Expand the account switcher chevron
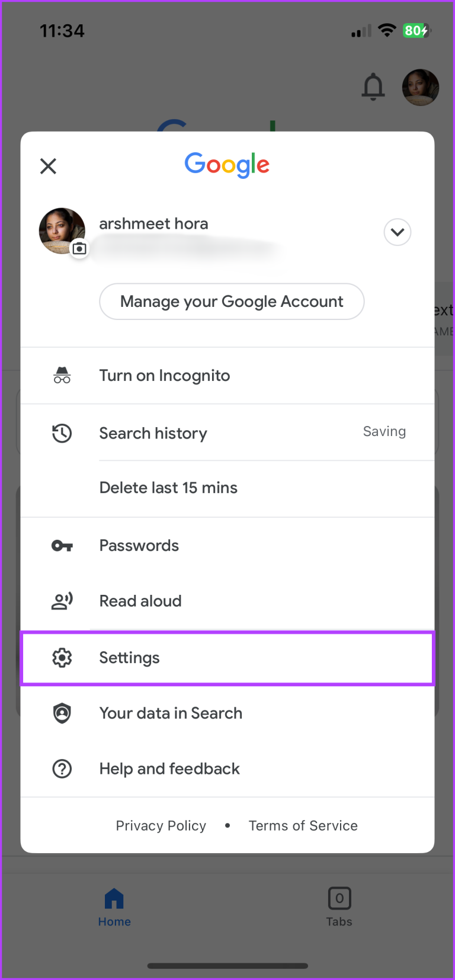This screenshot has height=980, width=455. [x=398, y=232]
